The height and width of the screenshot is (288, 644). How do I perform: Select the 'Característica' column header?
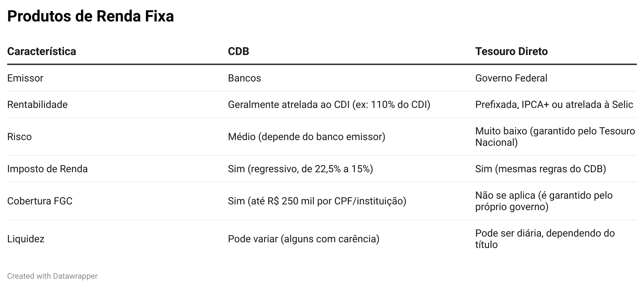[x=41, y=51]
